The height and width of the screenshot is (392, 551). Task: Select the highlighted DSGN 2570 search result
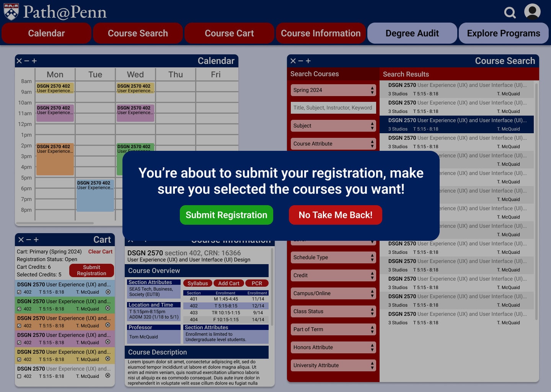[x=456, y=124]
